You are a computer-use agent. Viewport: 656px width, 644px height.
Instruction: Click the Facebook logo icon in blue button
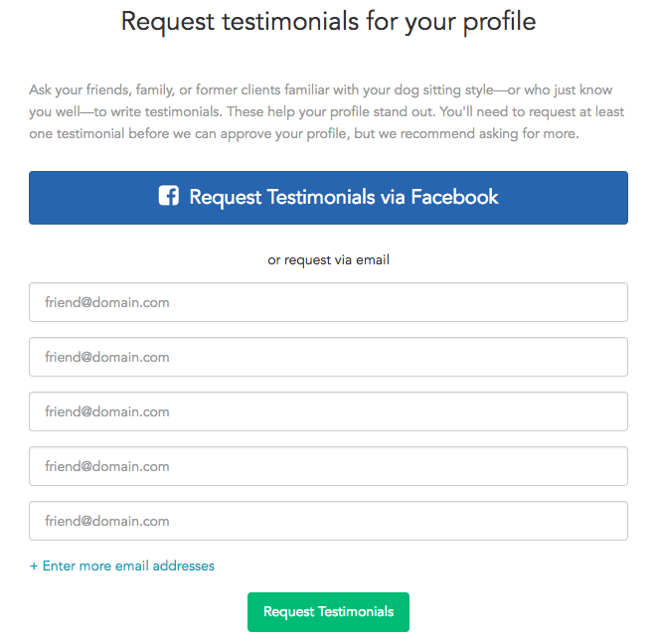coord(169,196)
